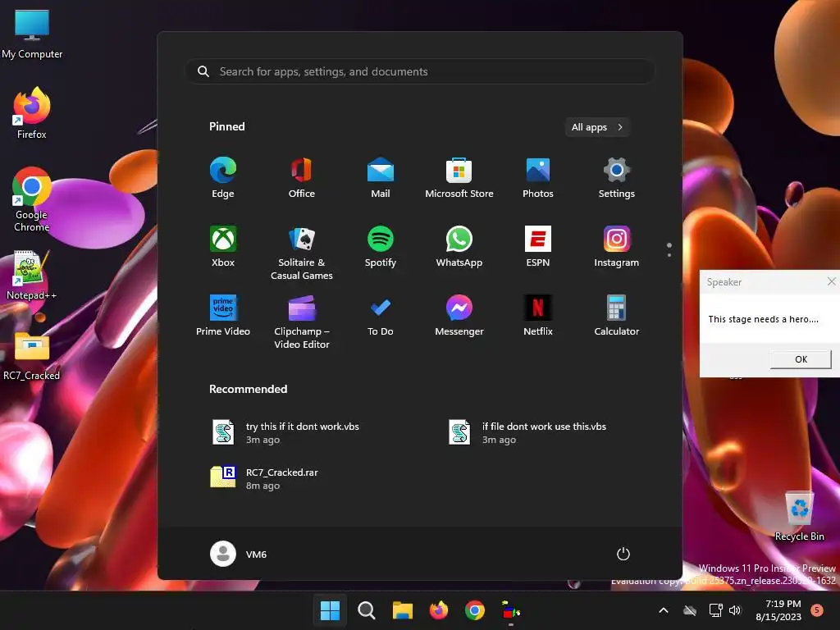Image resolution: width=840 pixels, height=630 pixels.
Task: Close the Speaker dialog
Action: pyautogui.click(x=831, y=281)
